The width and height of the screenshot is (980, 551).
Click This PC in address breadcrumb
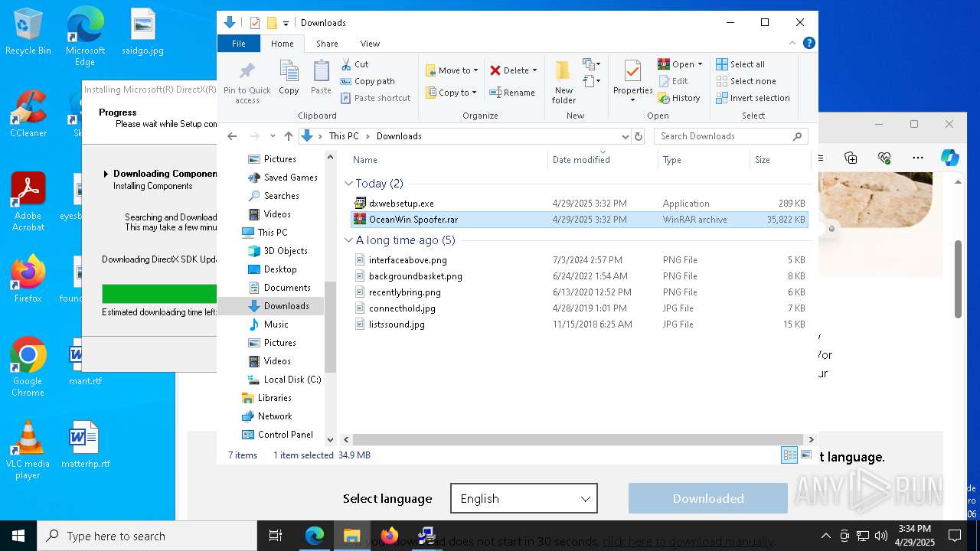344,136
